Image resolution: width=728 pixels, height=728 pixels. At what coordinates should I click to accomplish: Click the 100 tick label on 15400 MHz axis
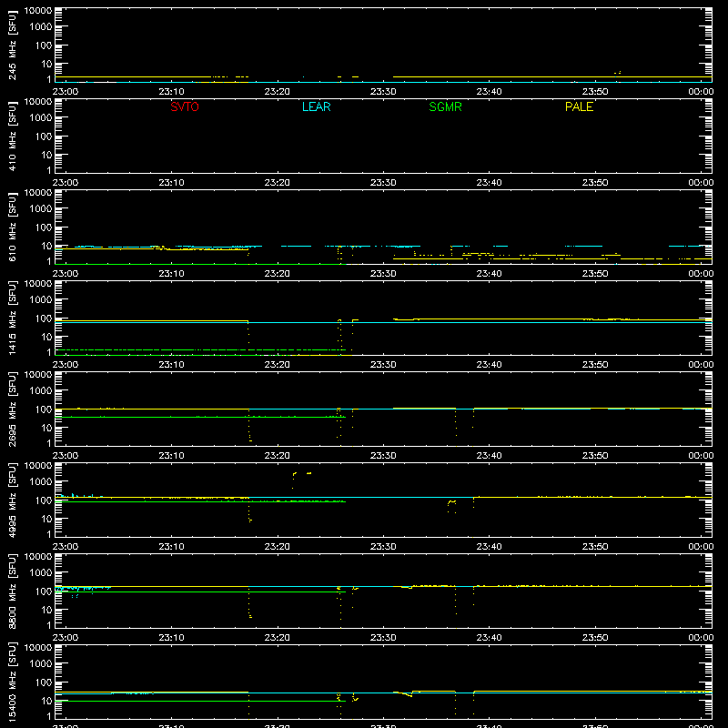coord(44,682)
